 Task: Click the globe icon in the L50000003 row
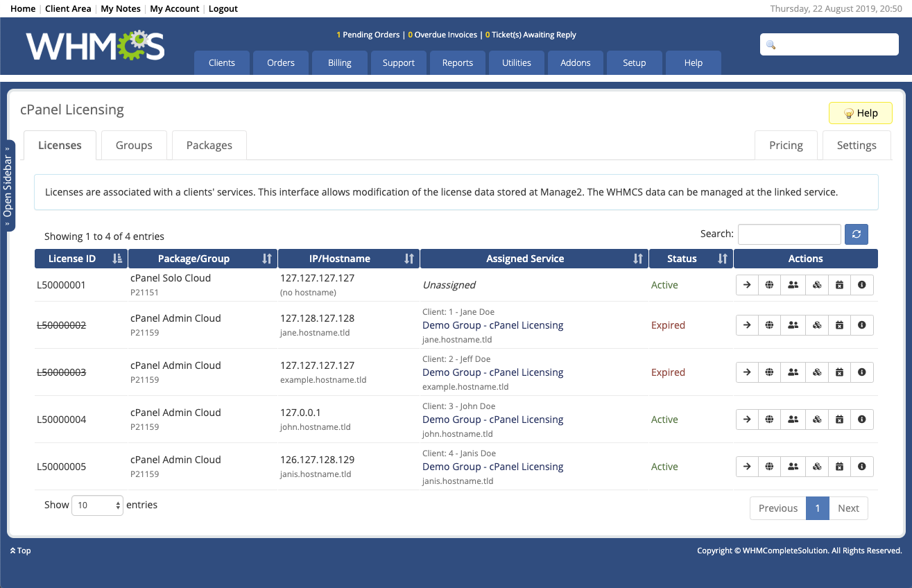(x=769, y=372)
